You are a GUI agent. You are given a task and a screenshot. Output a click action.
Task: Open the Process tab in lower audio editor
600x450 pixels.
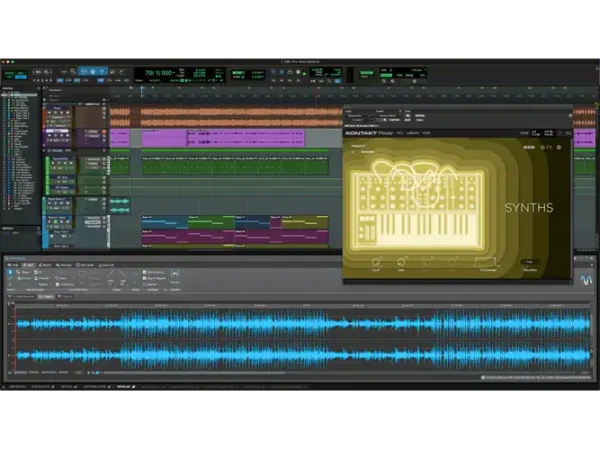point(64,265)
